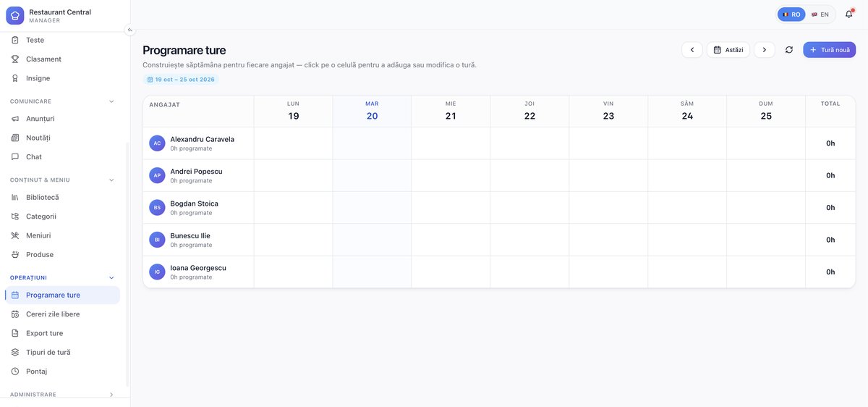Viewport: 868px width, 407px height.
Task: Jump to today with Astăzi button
Action: pos(728,50)
